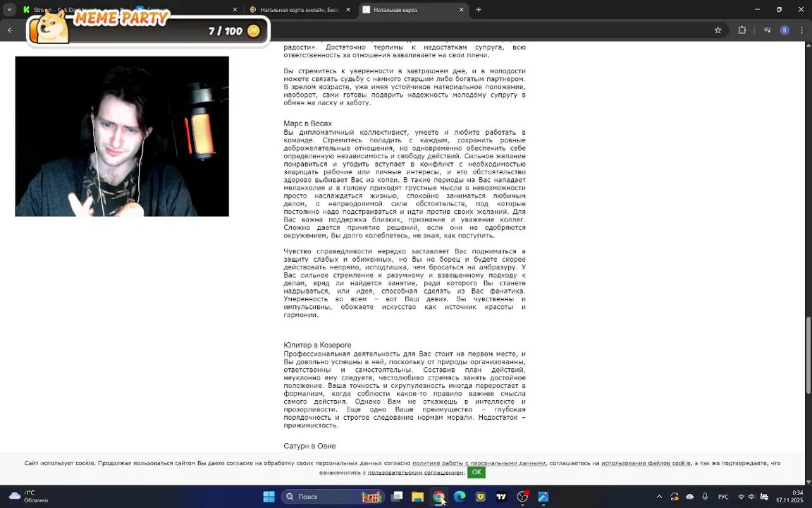Open the OBS icon with red badge
The width and height of the screenshot is (812, 508).
[x=522, y=497]
